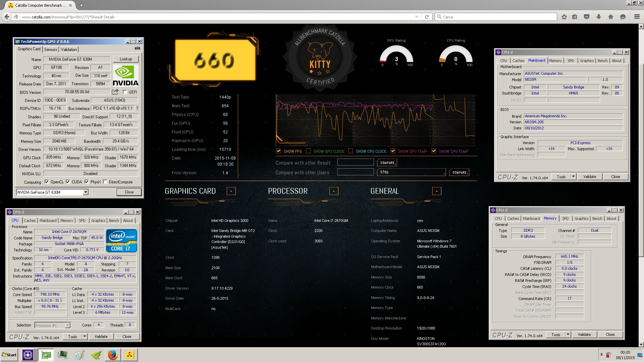Image resolution: width=644 pixels, height=362 pixels.
Task: Expand the GRAPHICS CARD section arrow
Action: pyautogui.click(x=231, y=191)
